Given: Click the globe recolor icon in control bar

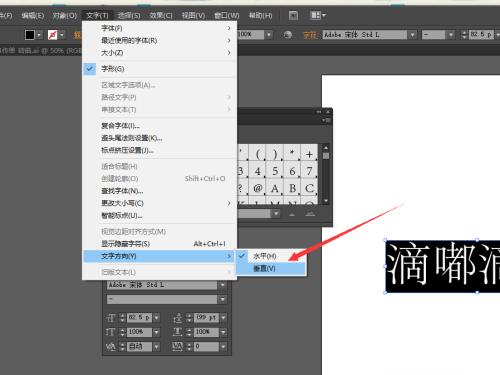Looking at the screenshot, I should (x=288, y=35).
